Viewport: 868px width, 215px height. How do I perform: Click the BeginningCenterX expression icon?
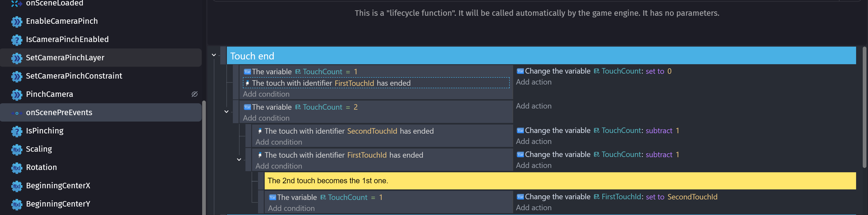click(x=16, y=186)
